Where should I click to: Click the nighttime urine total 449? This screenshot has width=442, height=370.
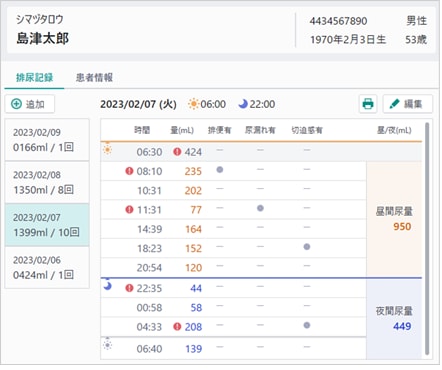(402, 326)
